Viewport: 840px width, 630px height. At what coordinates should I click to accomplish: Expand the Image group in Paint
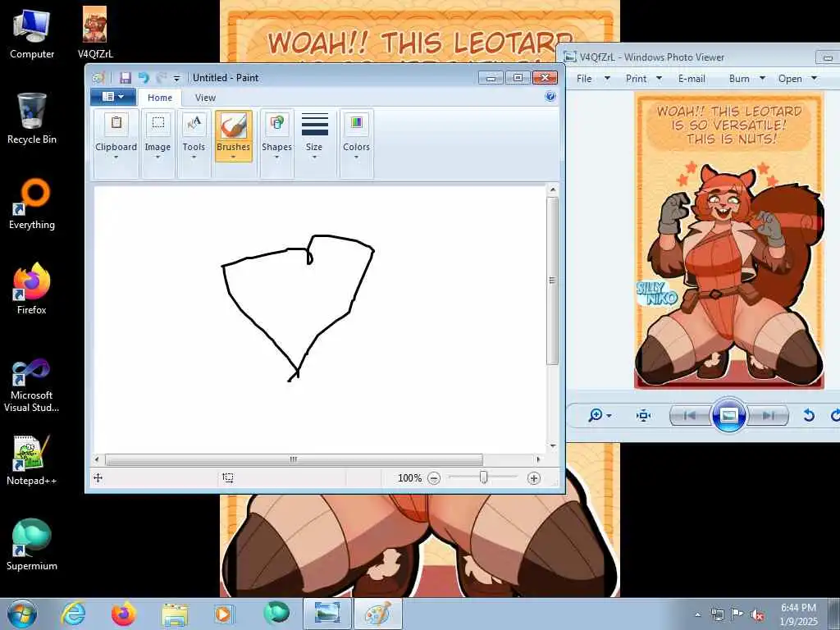157,143
